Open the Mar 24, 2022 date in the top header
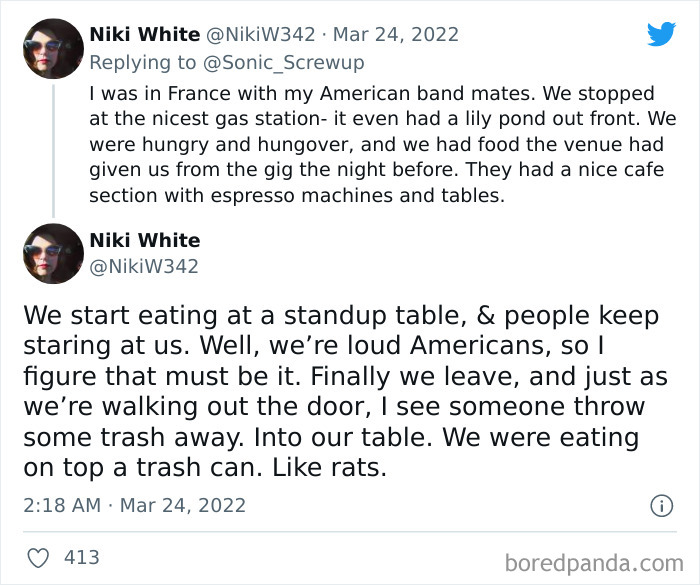Screen dimensions: 700x585 point(396,35)
